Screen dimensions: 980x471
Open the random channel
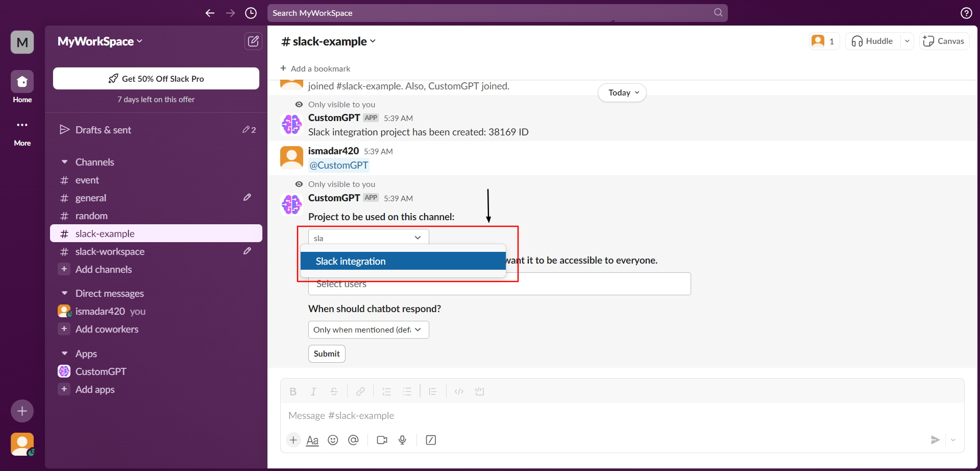[156, 216]
